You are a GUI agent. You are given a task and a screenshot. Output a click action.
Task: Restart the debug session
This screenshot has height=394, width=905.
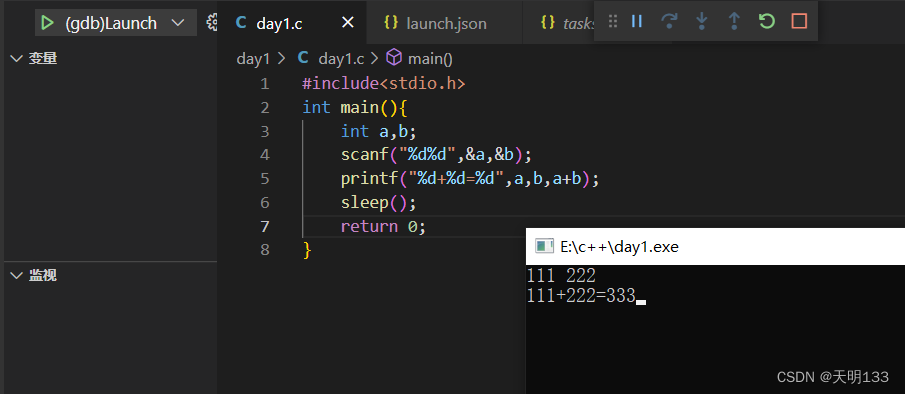[766, 21]
